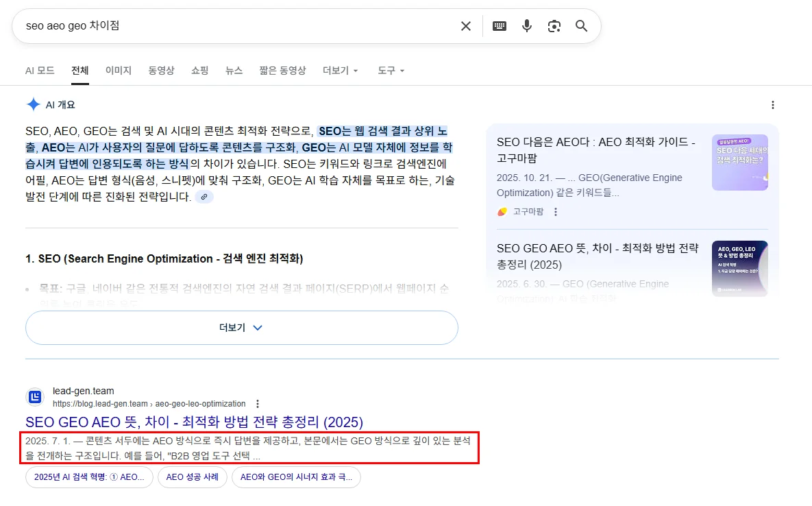Click the Google Lens camera icon
This screenshot has width=812, height=506.
(554, 25)
